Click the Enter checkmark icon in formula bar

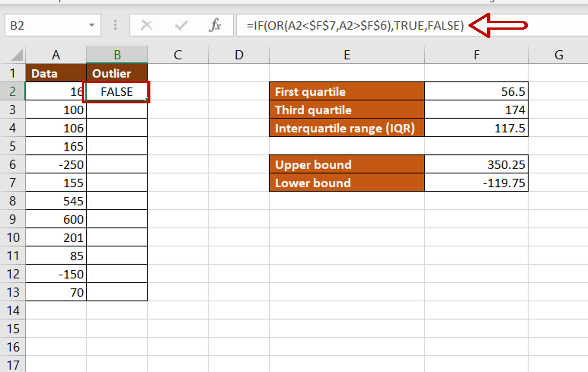180,26
